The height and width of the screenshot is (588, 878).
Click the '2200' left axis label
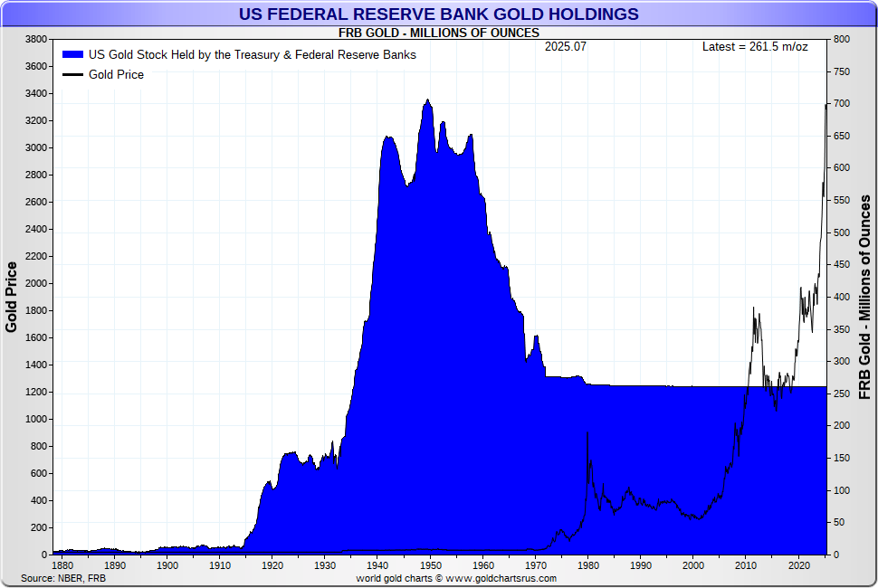36,256
